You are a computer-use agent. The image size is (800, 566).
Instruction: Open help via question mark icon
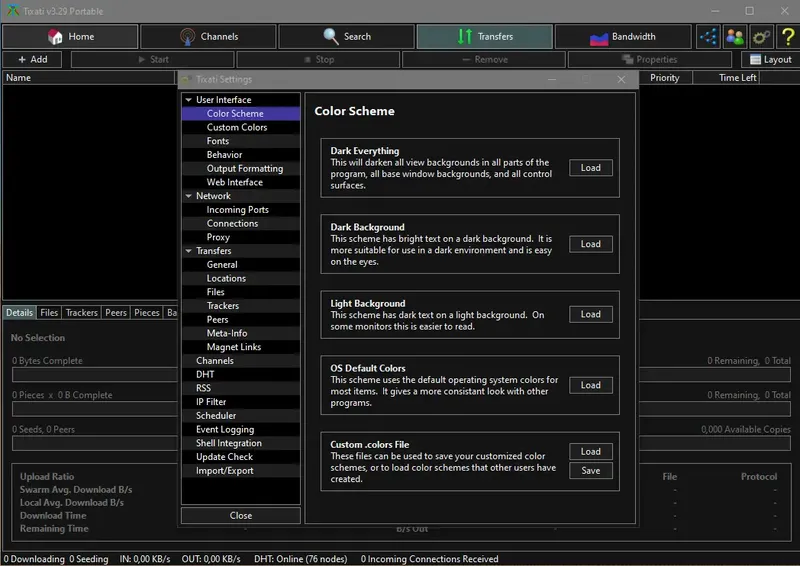click(786, 37)
